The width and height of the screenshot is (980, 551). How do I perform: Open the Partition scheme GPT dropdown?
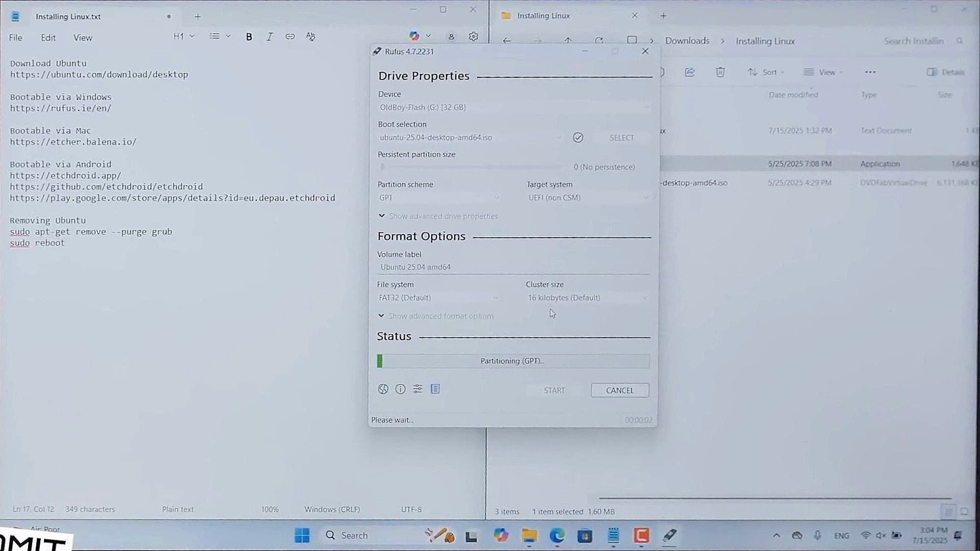[x=439, y=198]
